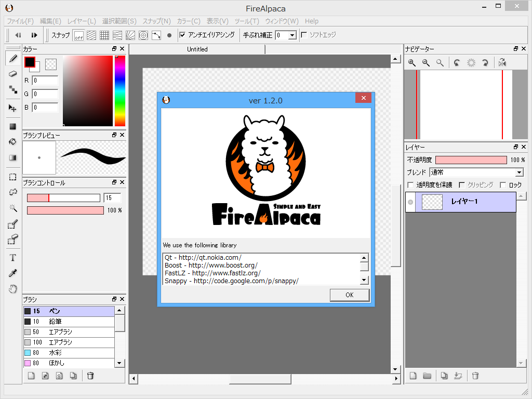
Task: Select the Eraser tool
Action: 13,74
